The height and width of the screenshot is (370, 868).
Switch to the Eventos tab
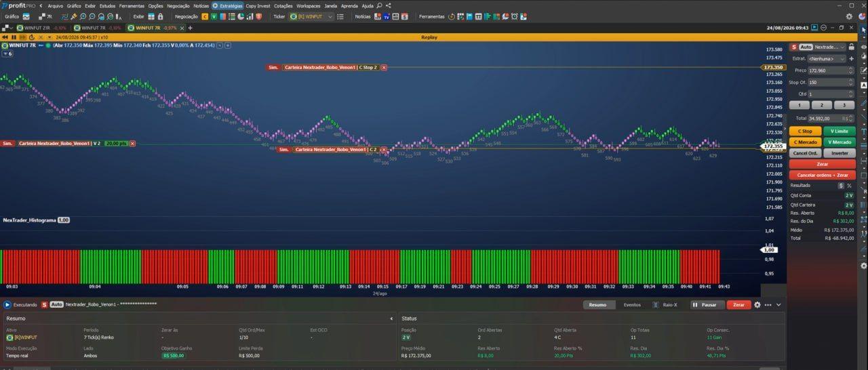[632, 305]
